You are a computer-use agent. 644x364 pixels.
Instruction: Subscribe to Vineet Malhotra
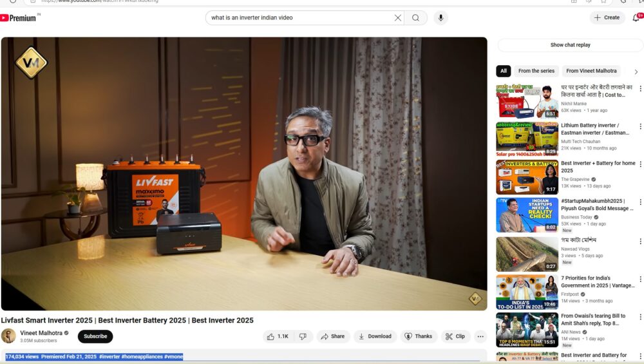pyautogui.click(x=95, y=336)
